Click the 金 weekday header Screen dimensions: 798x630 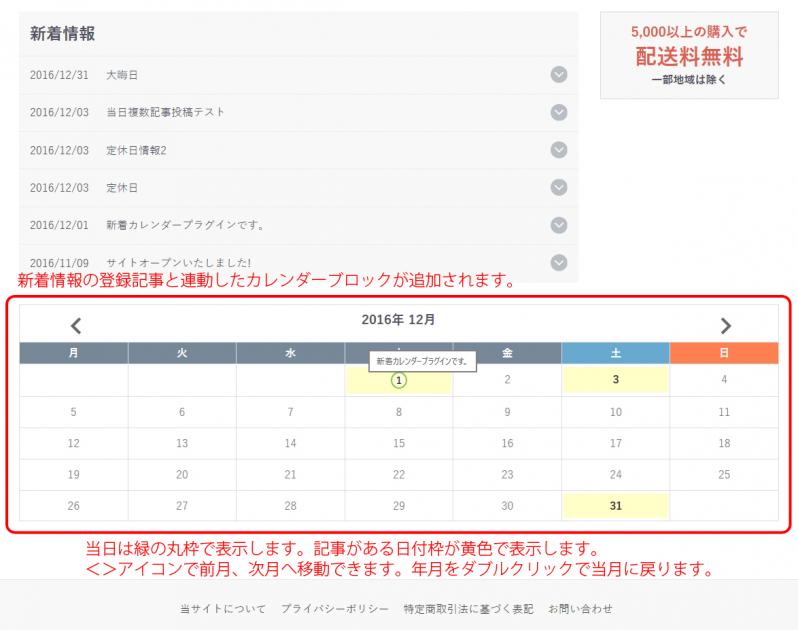pyautogui.click(x=507, y=353)
